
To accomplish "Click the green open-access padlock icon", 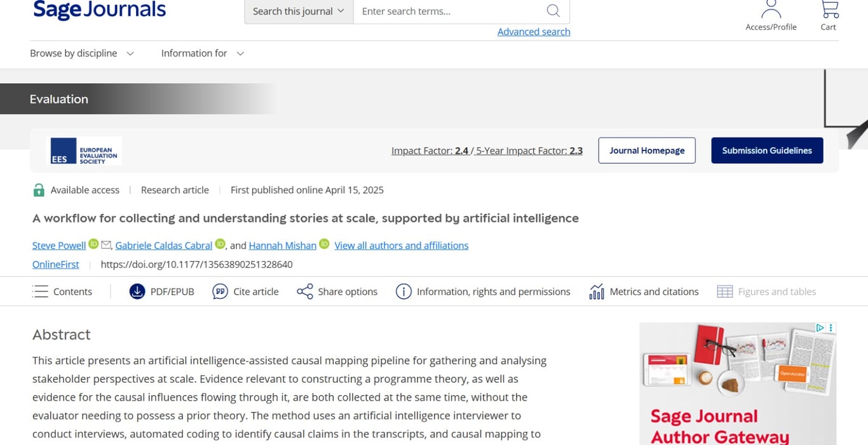I will 38,189.
